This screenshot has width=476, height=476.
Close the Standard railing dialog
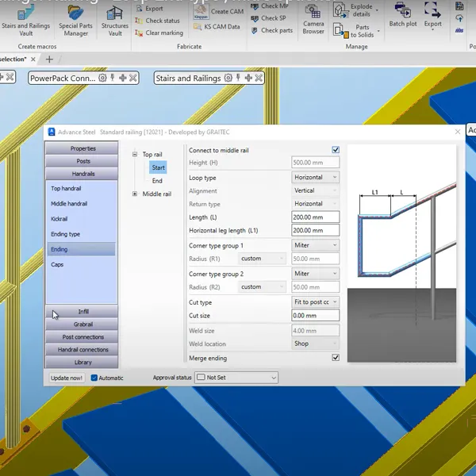tap(458, 132)
